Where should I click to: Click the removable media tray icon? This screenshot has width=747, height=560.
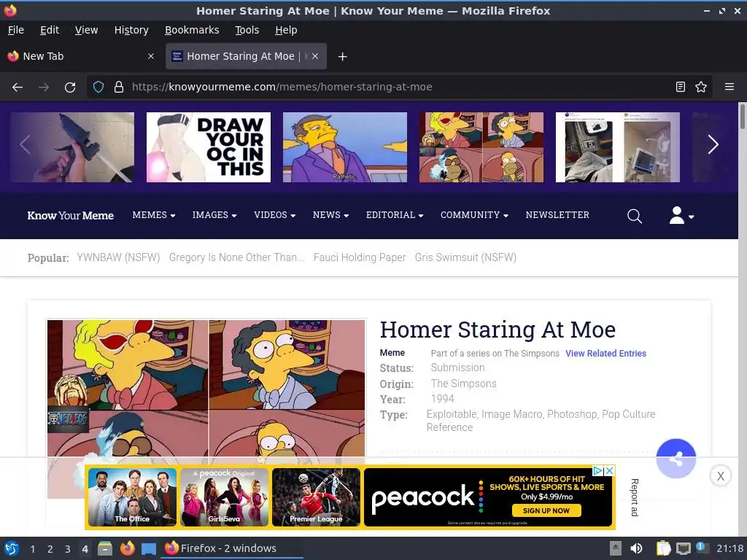click(616, 548)
